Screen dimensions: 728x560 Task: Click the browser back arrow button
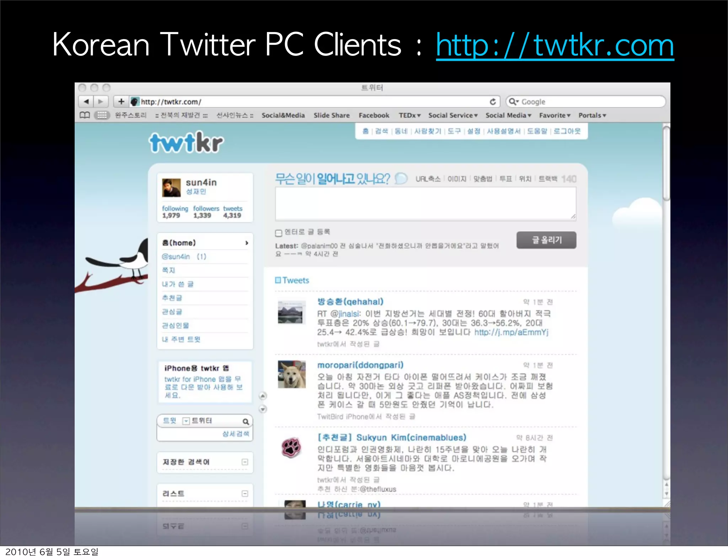(x=86, y=102)
